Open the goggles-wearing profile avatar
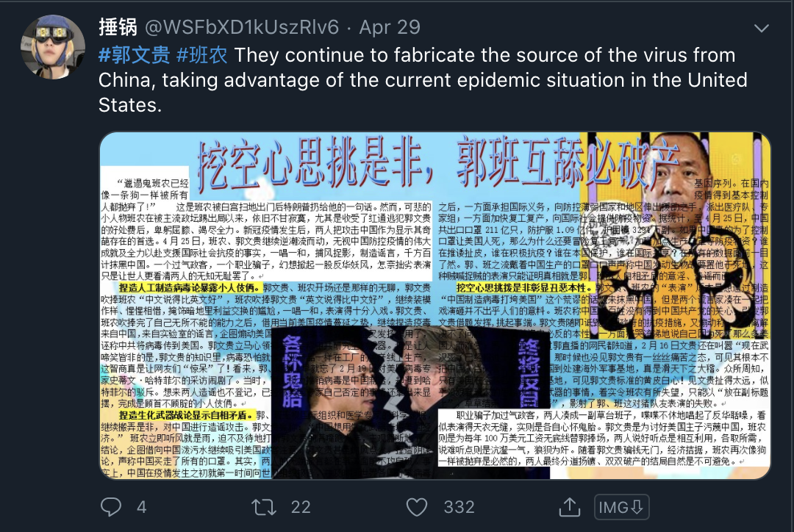Viewport: 794px width, 532px height. click(53, 47)
